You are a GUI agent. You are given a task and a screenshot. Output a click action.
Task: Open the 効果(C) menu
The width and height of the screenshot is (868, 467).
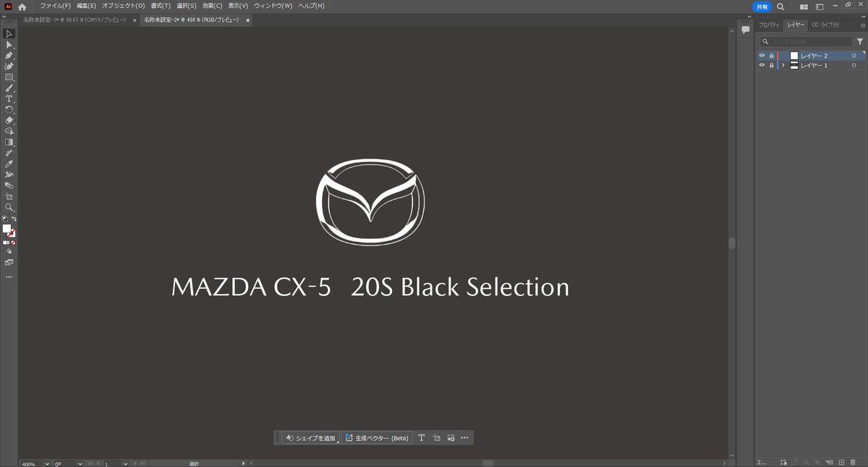[x=213, y=6]
